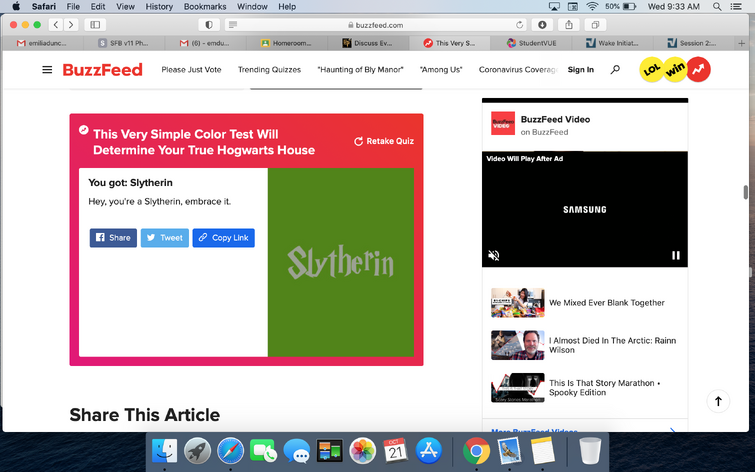
Task: Open Google Chrome from the Dock
Action: point(476,451)
